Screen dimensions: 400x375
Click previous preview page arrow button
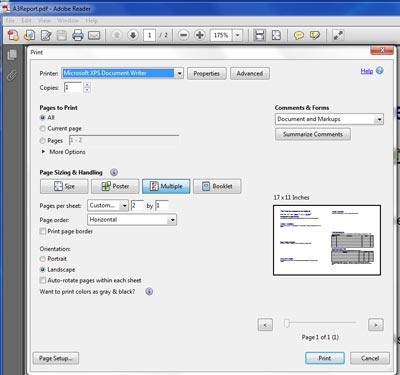pos(265,325)
